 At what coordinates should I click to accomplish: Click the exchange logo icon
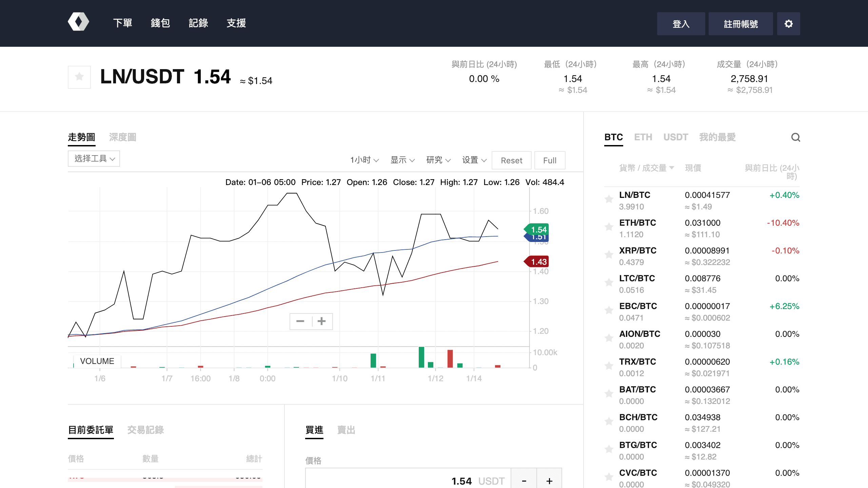click(x=78, y=22)
